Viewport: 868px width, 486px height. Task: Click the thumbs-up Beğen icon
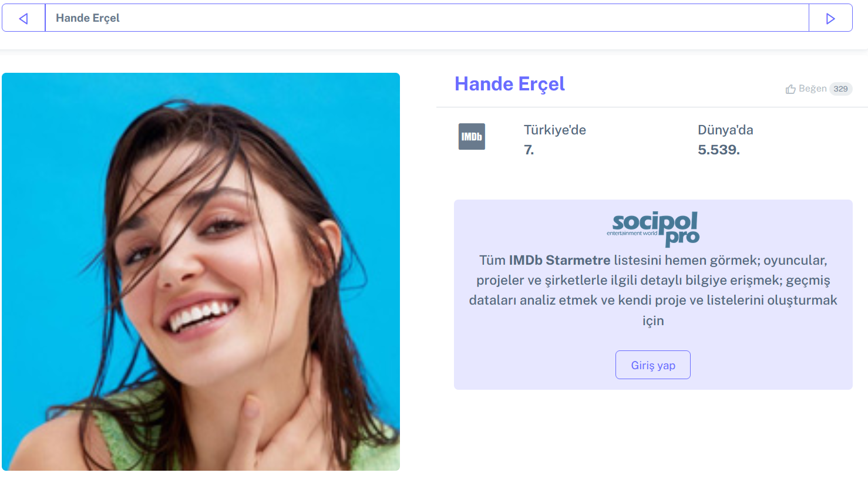pyautogui.click(x=790, y=89)
